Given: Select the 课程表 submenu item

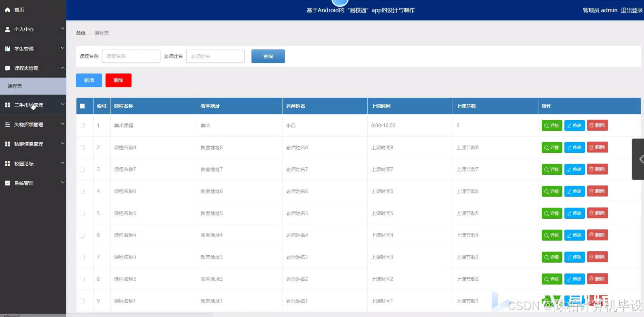Looking at the screenshot, I should point(33,86).
